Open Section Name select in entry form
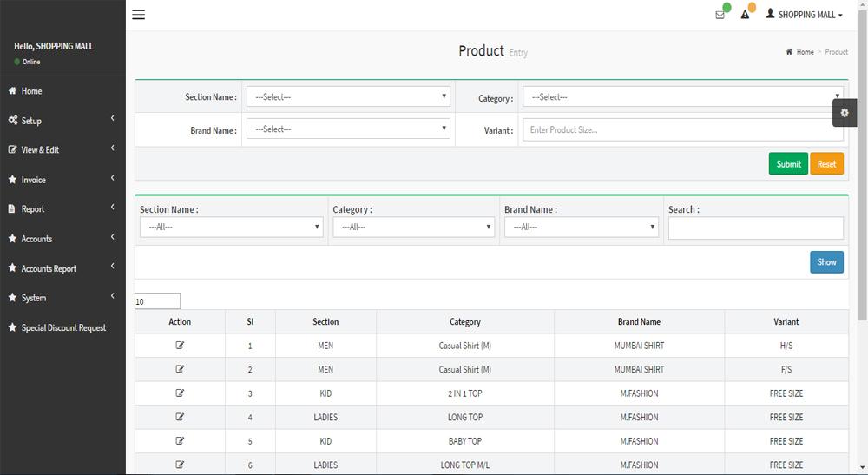The width and height of the screenshot is (868, 475). click(348, 97)
